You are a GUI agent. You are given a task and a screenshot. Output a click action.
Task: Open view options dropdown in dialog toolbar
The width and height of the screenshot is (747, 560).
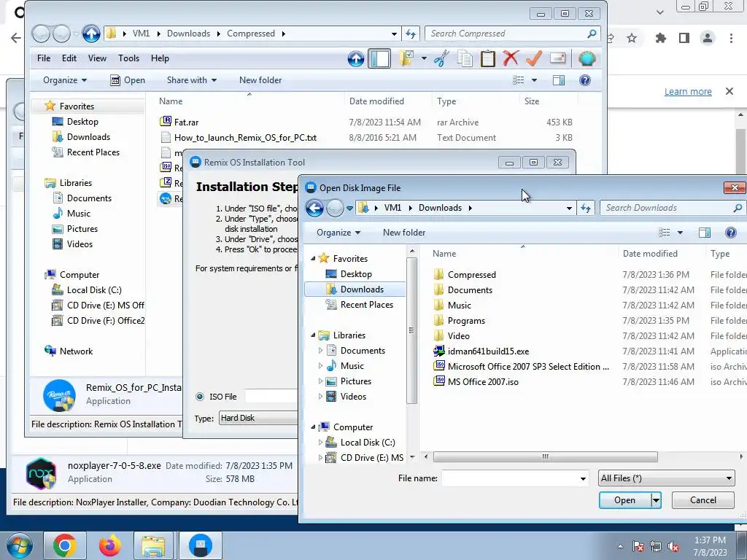(x=680, y=233)
